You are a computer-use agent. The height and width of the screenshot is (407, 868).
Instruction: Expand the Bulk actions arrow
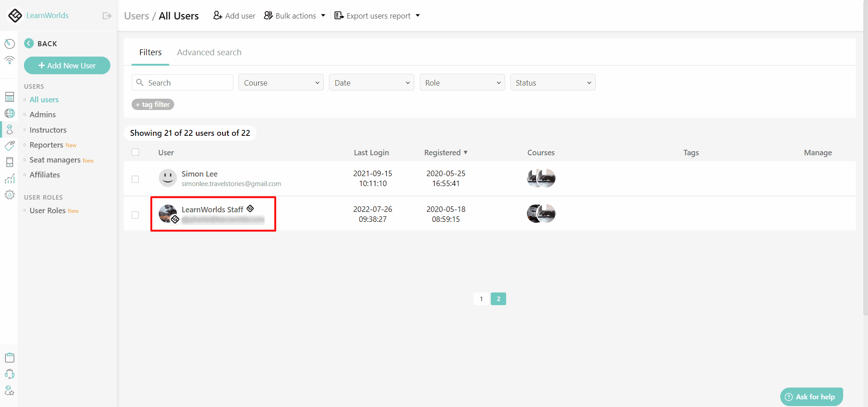(x=323, y=15)
